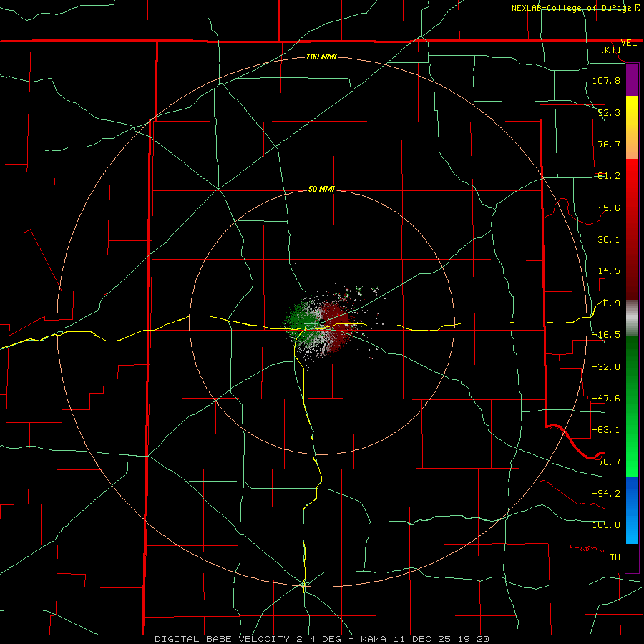Screen dimensions: 644x644
Task: Click the TH threshold label
Action: 615,557
